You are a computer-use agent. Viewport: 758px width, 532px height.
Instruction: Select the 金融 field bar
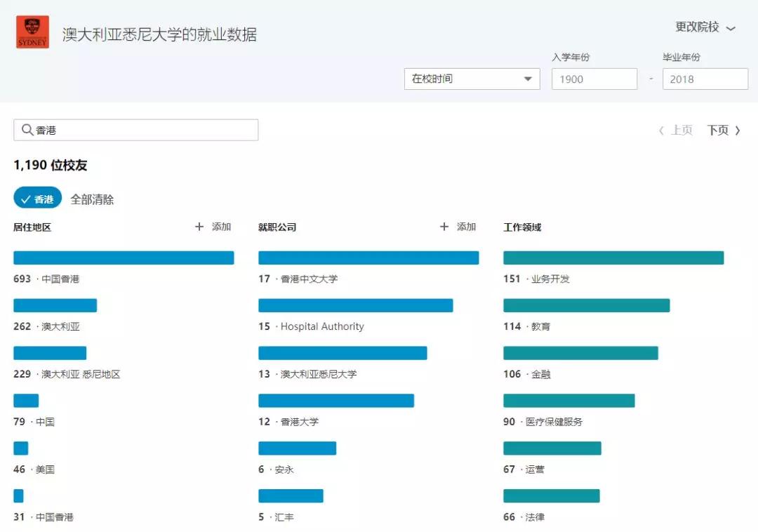[x=580, y=353]
